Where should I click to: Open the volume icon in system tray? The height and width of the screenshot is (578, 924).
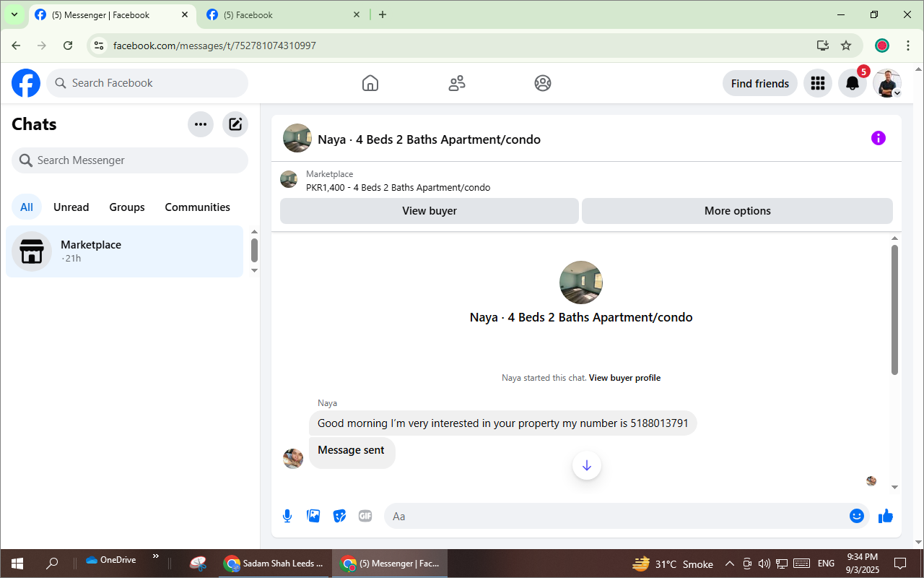click(x=764, y=564)
